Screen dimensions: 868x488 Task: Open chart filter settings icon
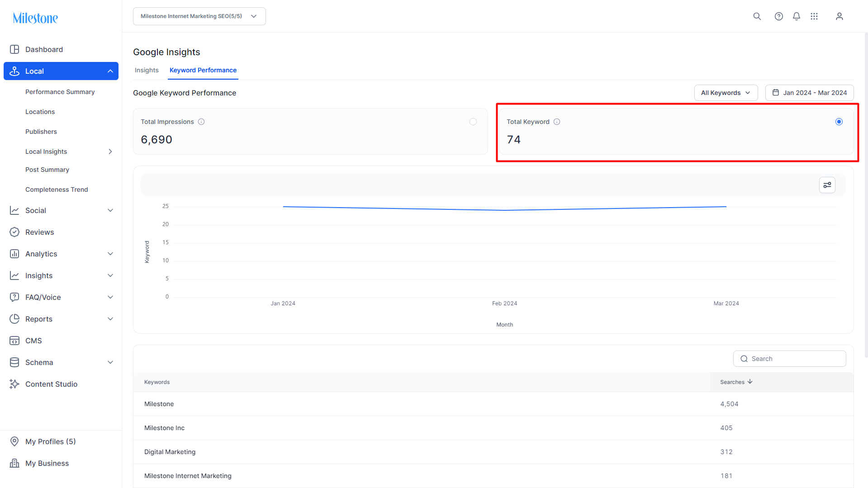827,185
